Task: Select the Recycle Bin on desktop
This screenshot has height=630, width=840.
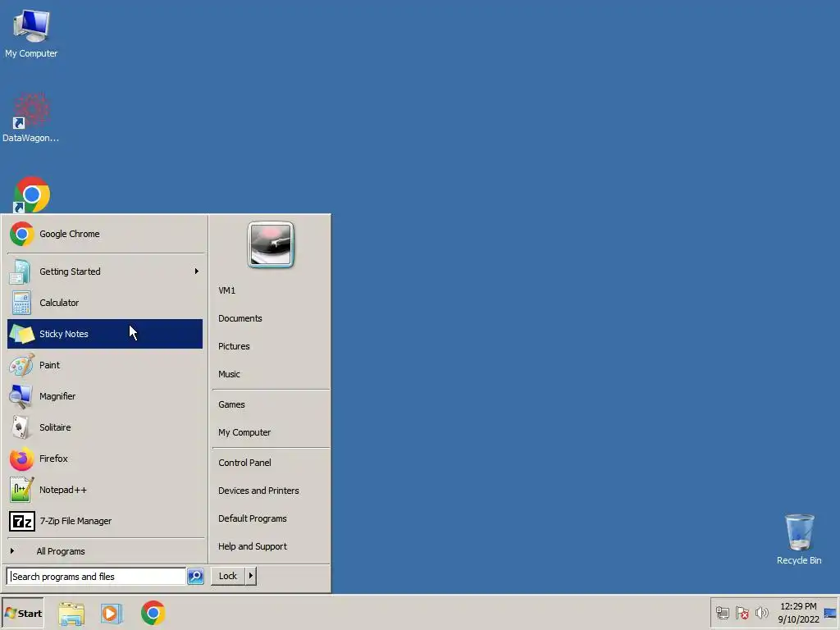Action: pos(799,539)
